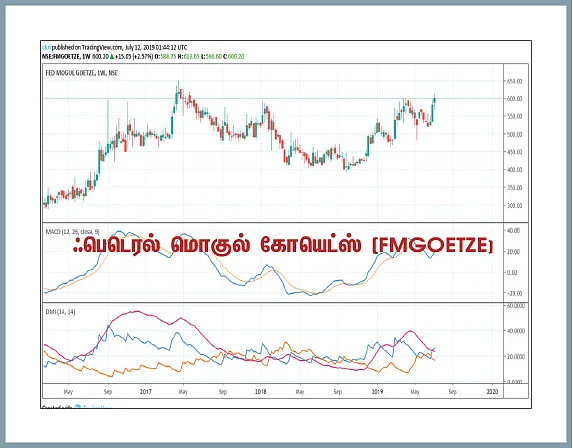This screenshot has height=448, width=573.
Task: Click the 2019 label on time axis
Action: 377,392
